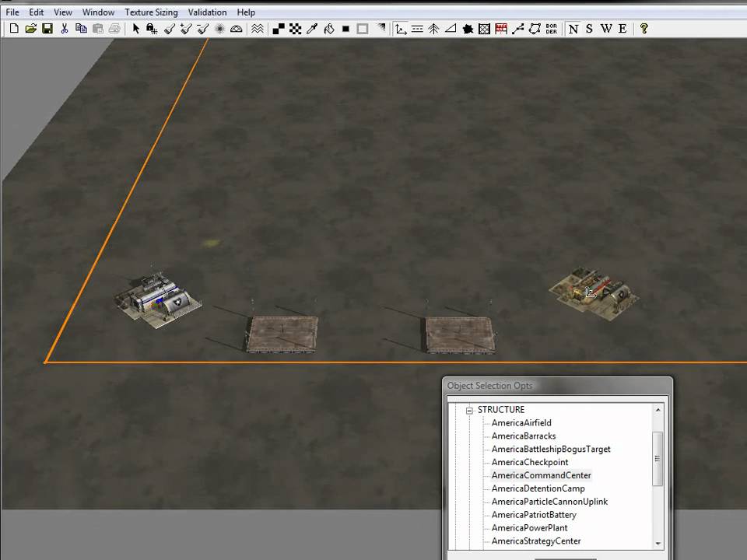
Task: Open Help with question mark icon
Action: pyautogui.click(x=644, y=29)
